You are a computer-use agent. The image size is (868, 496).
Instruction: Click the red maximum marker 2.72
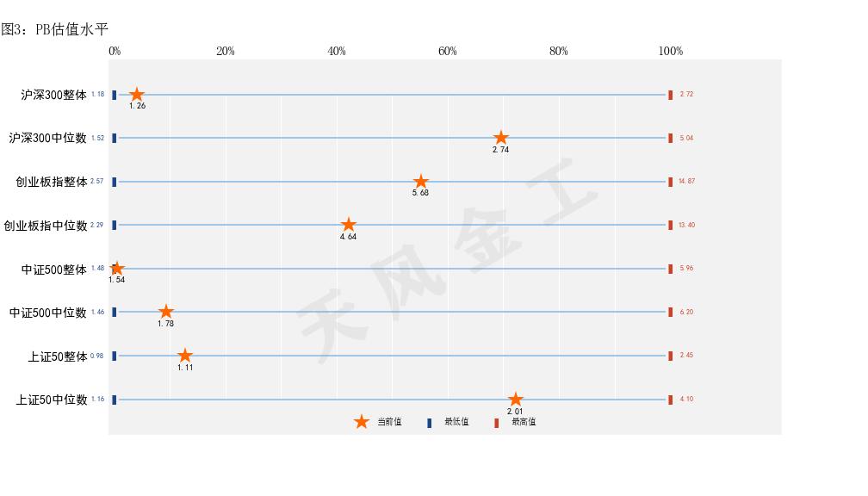coord(670,95)
